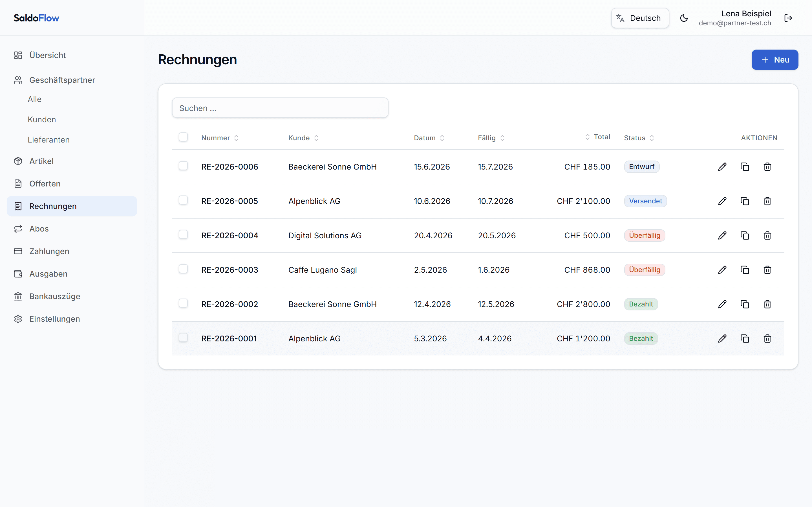This screenshot has height=507, width=812.
Task: Select the checkbox for invoice RE-2026-0006
Action: 183,166
